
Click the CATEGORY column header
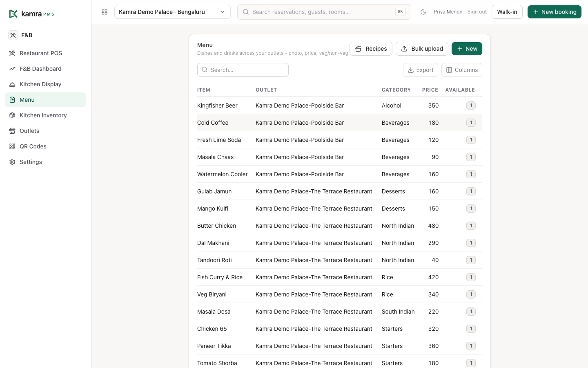396,90
